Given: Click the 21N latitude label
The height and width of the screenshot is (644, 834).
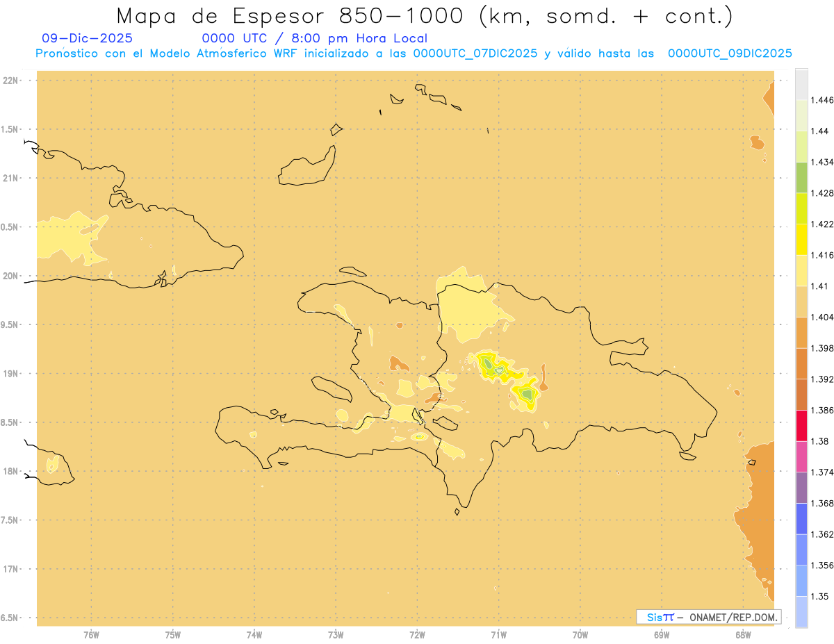Looking at the screenshot, I should (12, 178).
